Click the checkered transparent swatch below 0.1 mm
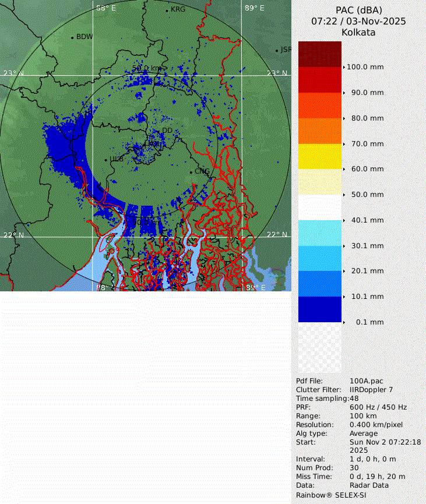This screenshot has width=426, height=504. (319, 347)
